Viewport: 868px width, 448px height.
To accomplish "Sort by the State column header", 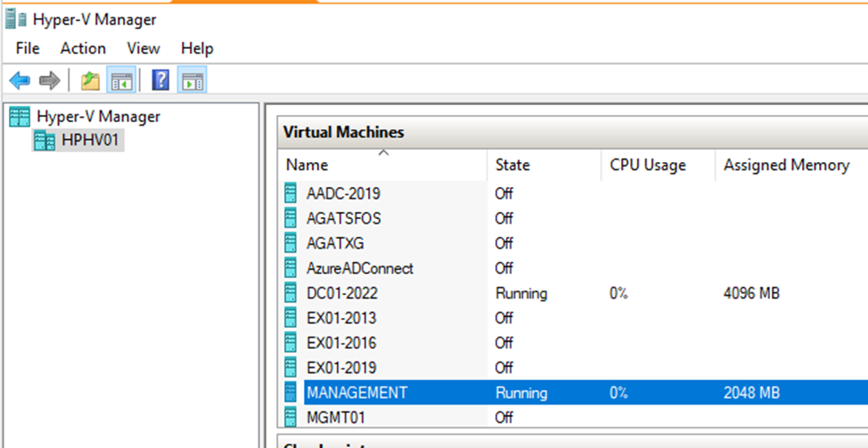I will point(545,165).
